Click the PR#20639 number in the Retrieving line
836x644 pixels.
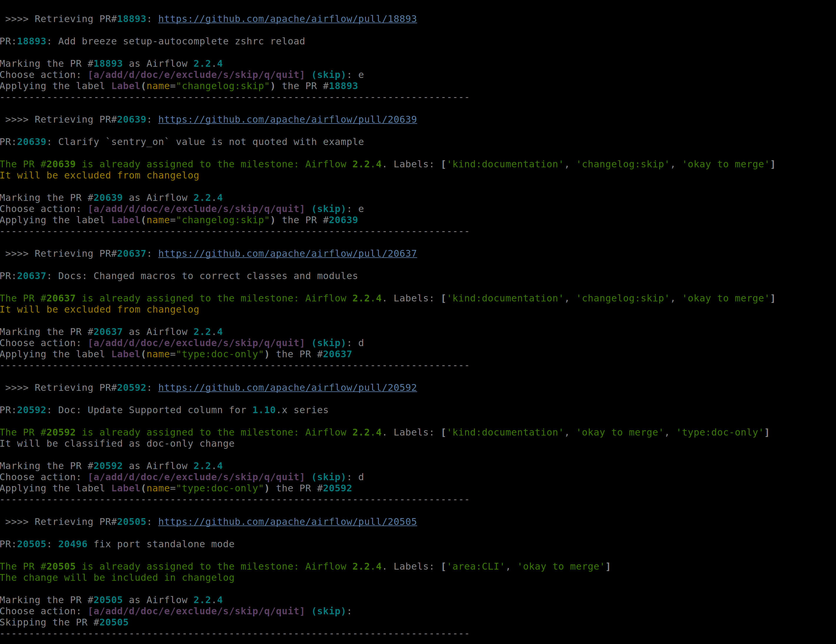tap(131, 119)
